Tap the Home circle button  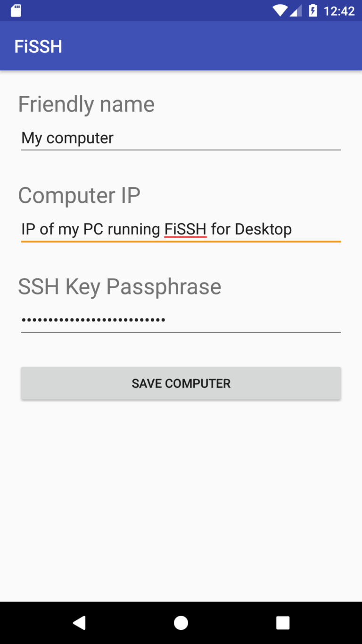pyautogui.click(x=181, y=622)
